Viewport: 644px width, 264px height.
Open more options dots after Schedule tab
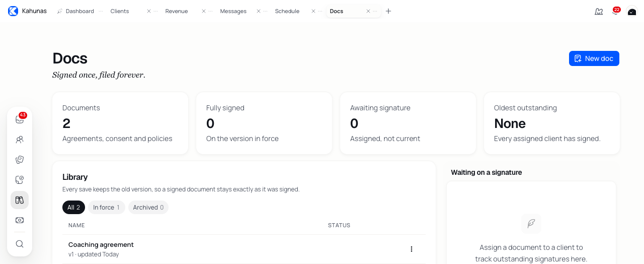[x=320, y=11]
